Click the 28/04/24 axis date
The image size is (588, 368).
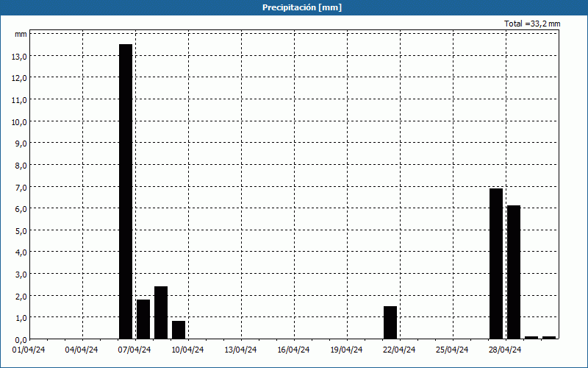click(505, 350)
